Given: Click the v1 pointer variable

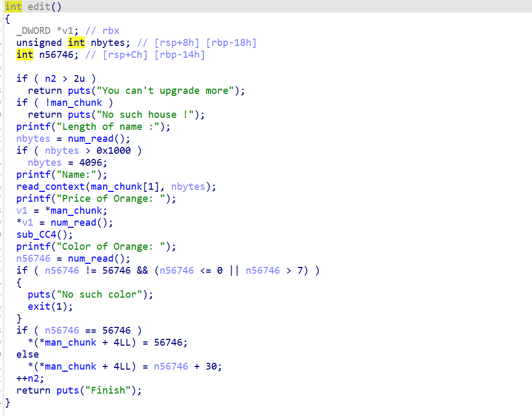Looking at the screenshot, I should [22, 210].
